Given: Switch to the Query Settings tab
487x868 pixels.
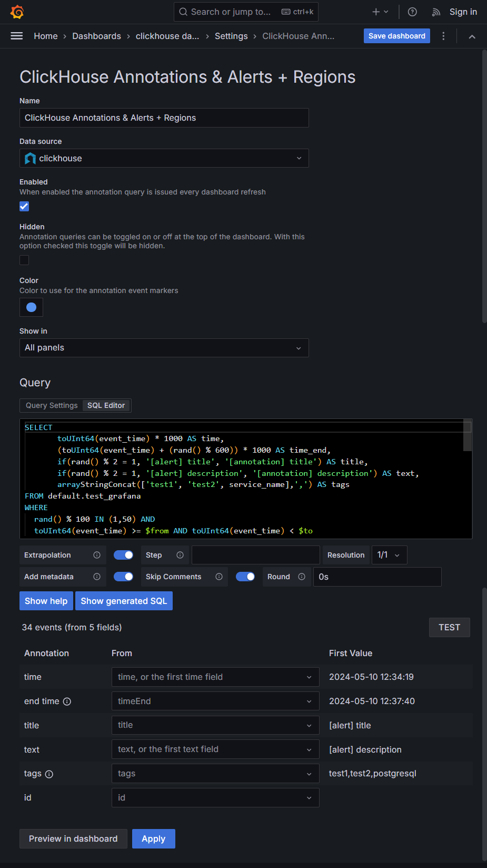Looking at the screenshot, I should [52, 405].
